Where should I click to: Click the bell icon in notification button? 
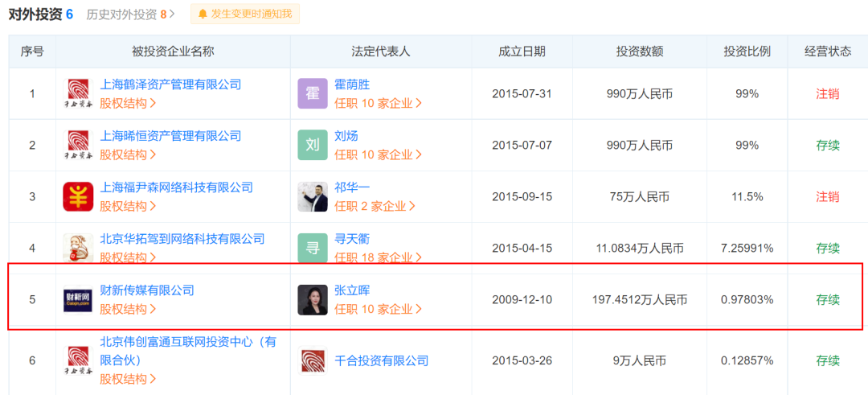click(x=203, y=14)
